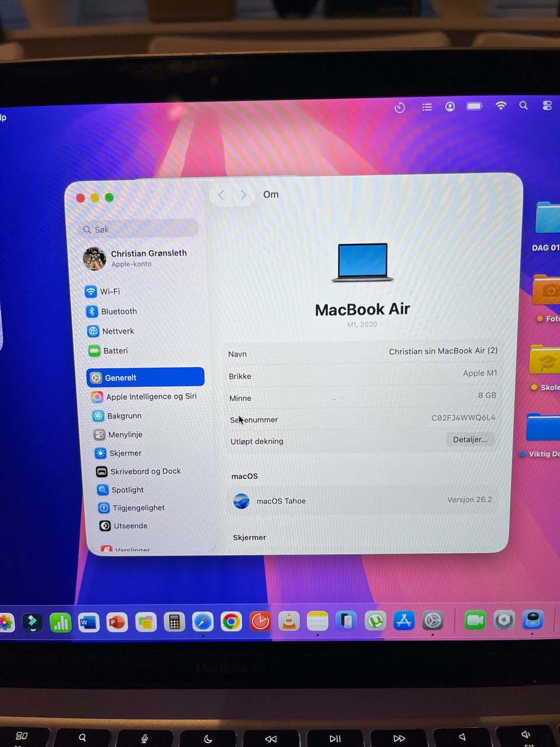The height and width of the screenshot is (747, 560).
Task: Open PowerPoint from the Dock
Action: [117, 622]
